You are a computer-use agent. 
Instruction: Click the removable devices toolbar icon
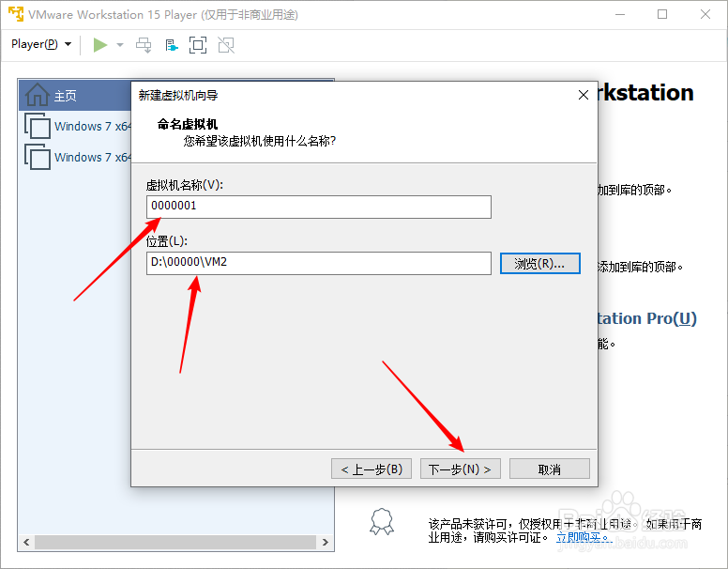click(x=172, y=45)
